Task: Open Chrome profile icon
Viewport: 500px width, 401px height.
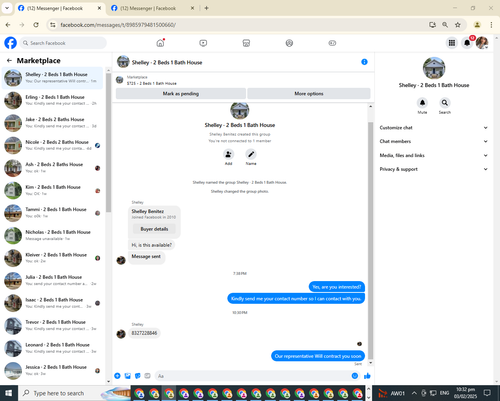Action: tap(477, 25)
